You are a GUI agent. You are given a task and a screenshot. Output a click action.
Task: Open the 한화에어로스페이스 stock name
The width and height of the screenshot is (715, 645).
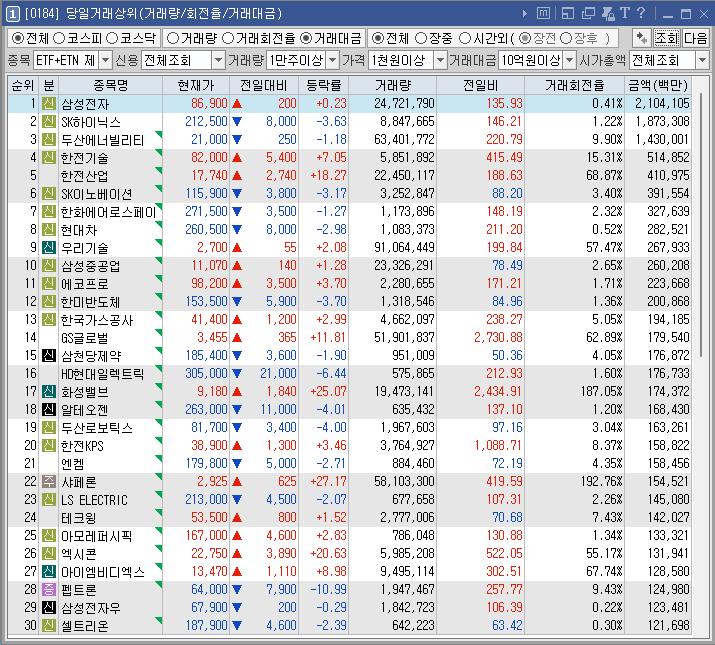pyautogui.click(x=109, y=212)
